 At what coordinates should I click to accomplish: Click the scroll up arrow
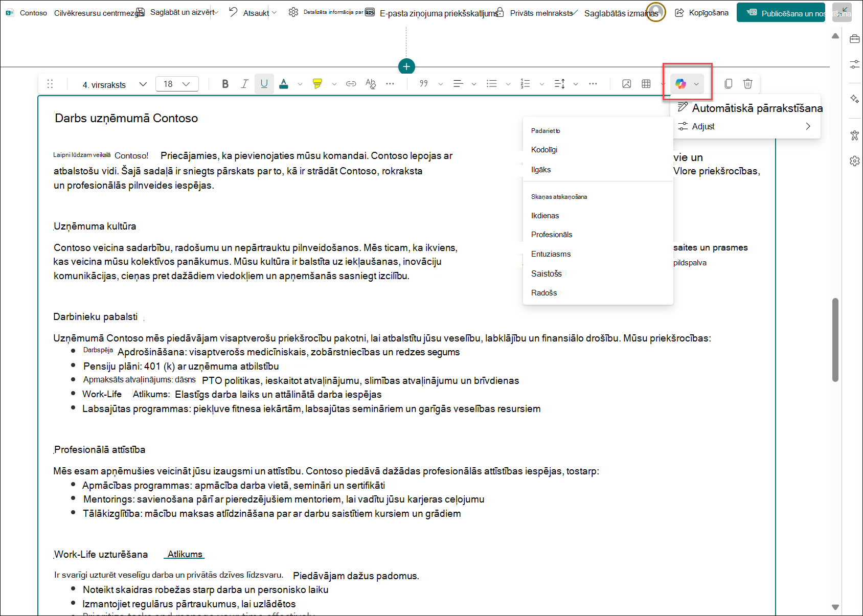835,36
